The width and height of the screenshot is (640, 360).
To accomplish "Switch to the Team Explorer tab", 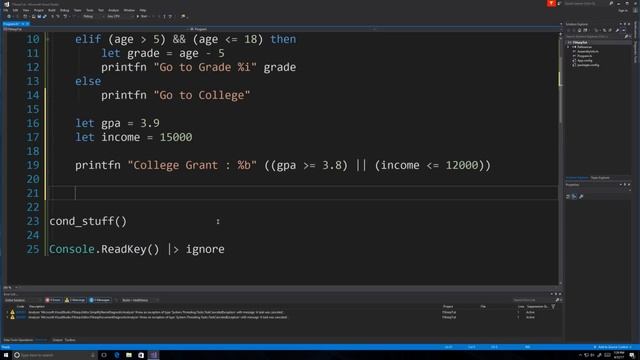I will point(600,178).
